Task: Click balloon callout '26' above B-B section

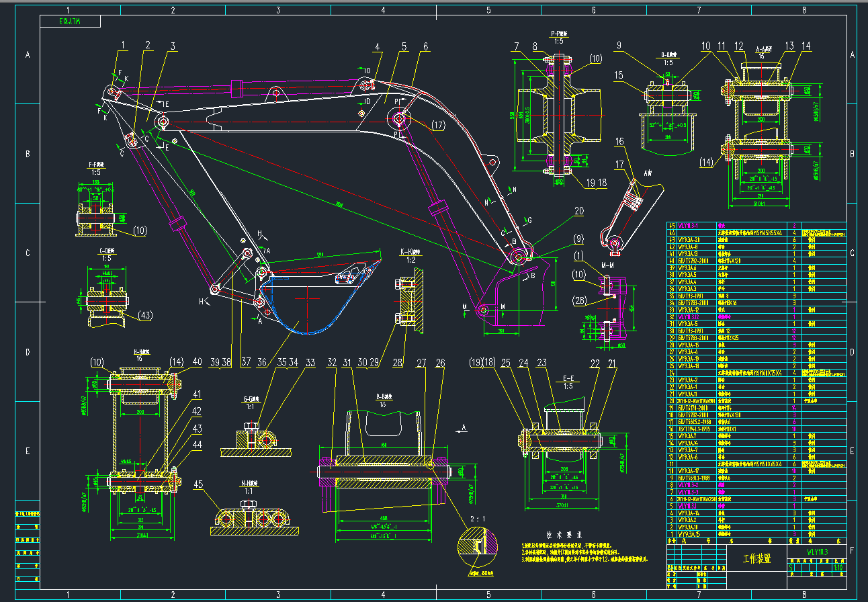Action: [440, 363]
